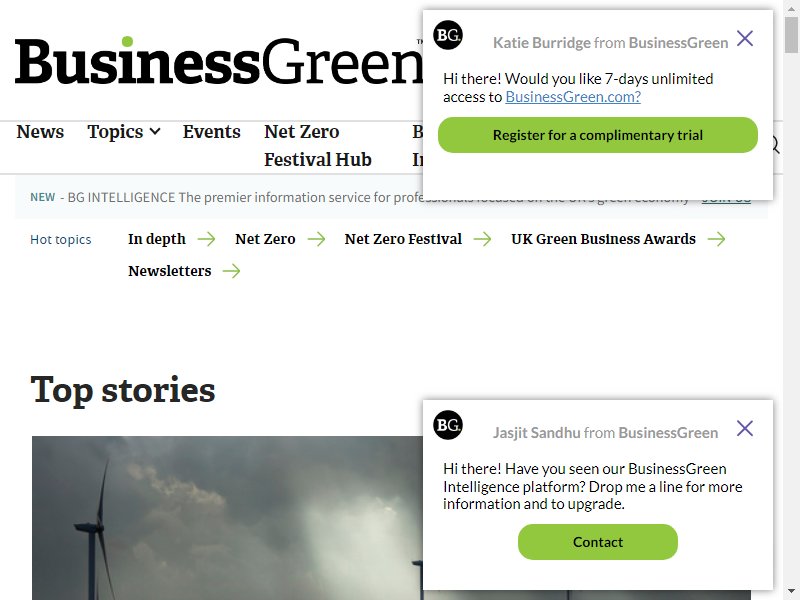Close the Katie Burridge popup message
This screenshot has height=600, width=800.
tap(745, 38)
